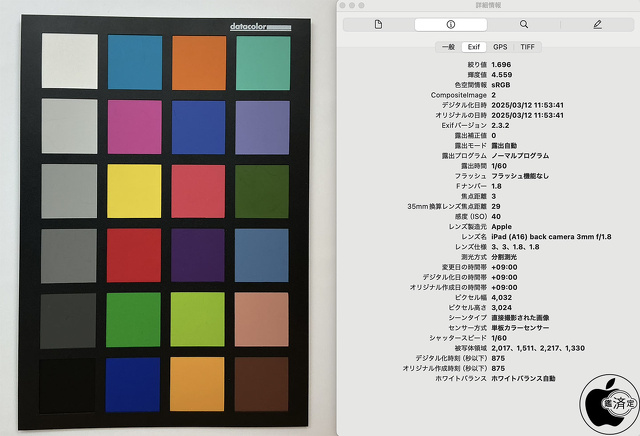This screenshot has height=436, width=640.
Task: Click the datacolor logo on the chart
Action: [253, 28]
